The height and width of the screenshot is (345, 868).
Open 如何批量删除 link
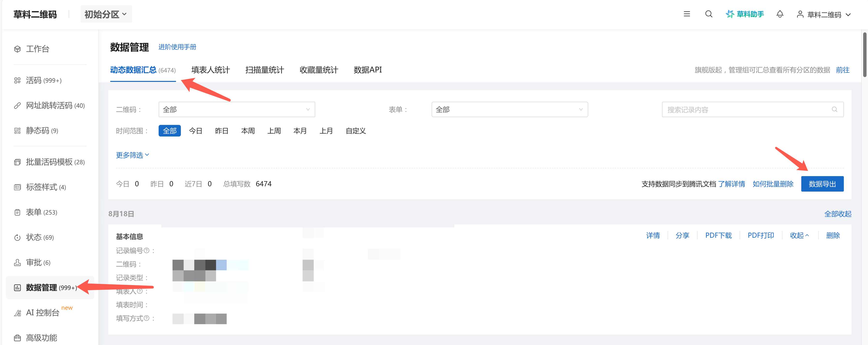773,184
